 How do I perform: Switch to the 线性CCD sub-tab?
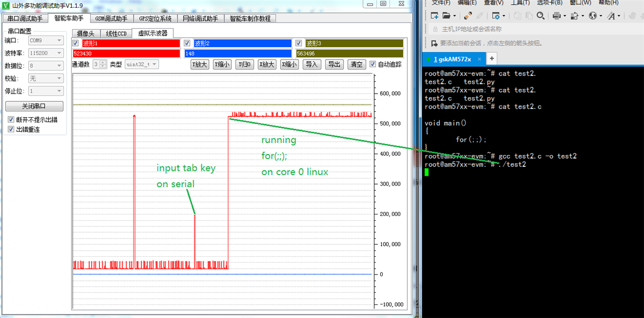116,33
